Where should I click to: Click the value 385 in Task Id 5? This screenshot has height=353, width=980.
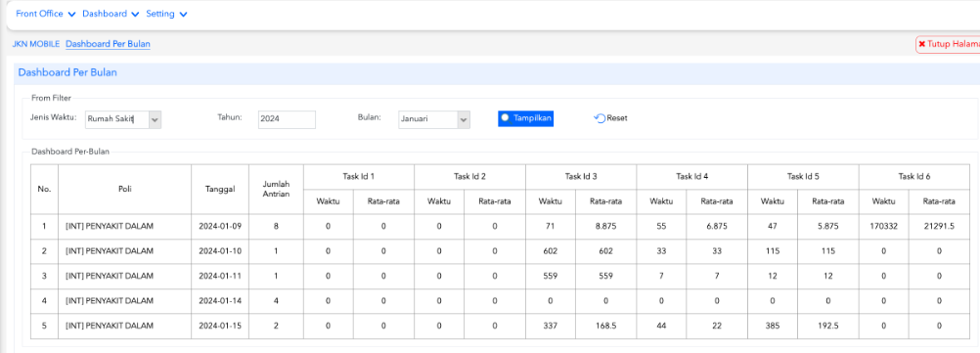click(x=772, y=327)
